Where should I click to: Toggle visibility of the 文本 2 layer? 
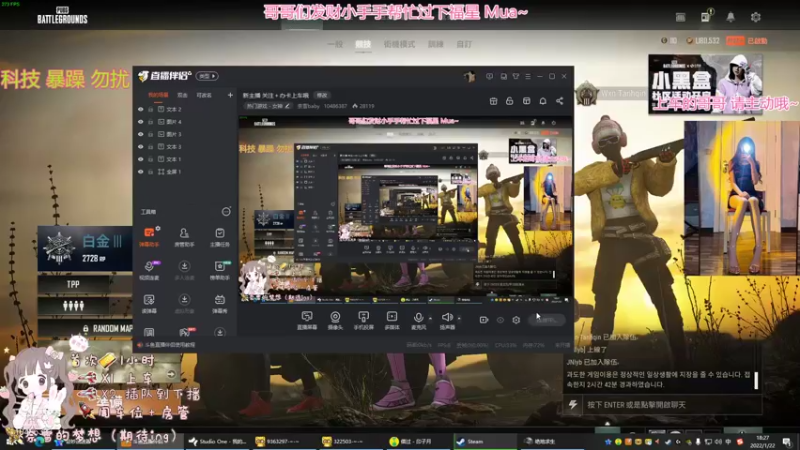[x=141, y=109]
